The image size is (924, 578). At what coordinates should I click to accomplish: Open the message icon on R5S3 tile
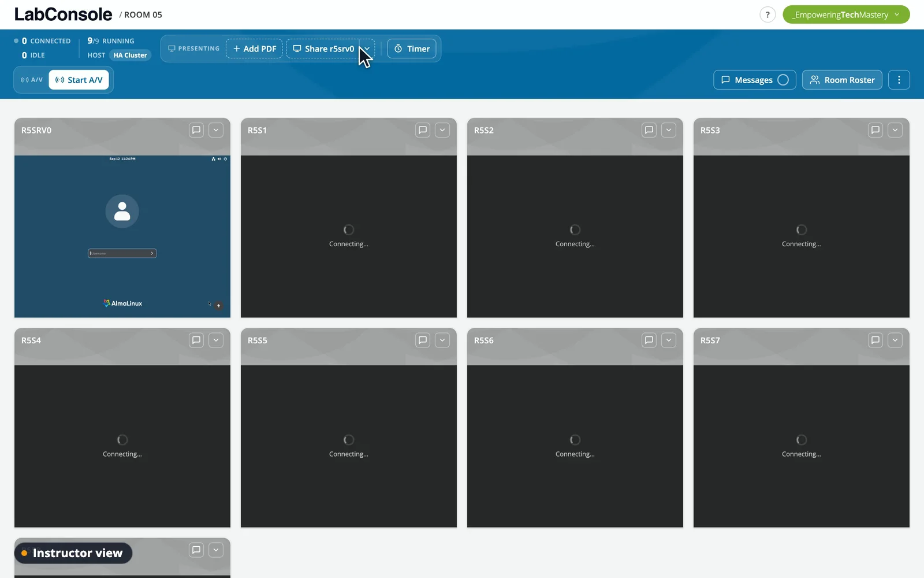[875, 130]
